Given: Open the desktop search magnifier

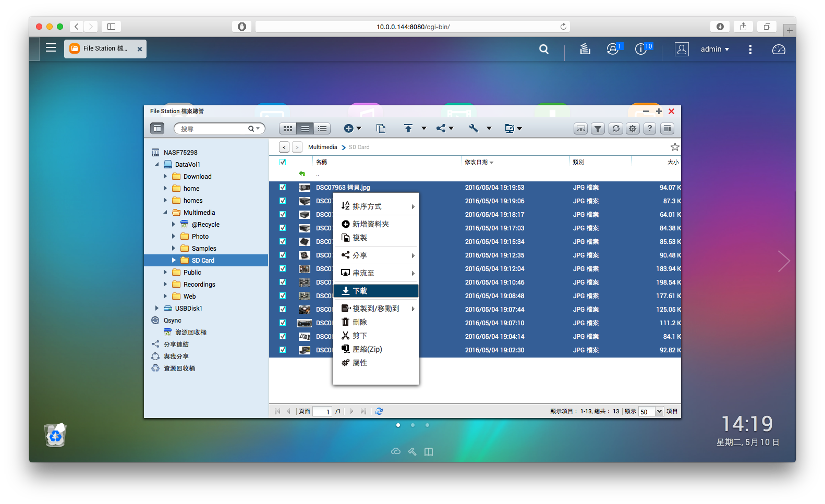Looking at the screenshot, I should pos(544,49).
